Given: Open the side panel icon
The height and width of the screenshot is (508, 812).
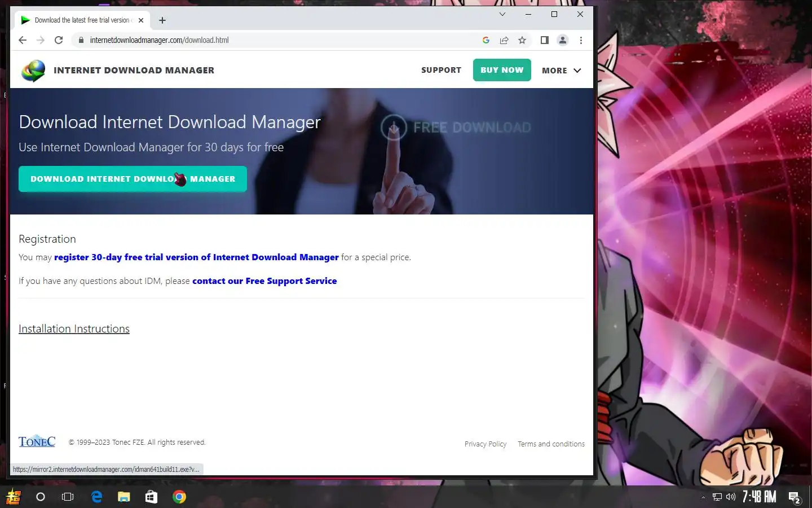Looking at the screenshot, I should [544, 40].
